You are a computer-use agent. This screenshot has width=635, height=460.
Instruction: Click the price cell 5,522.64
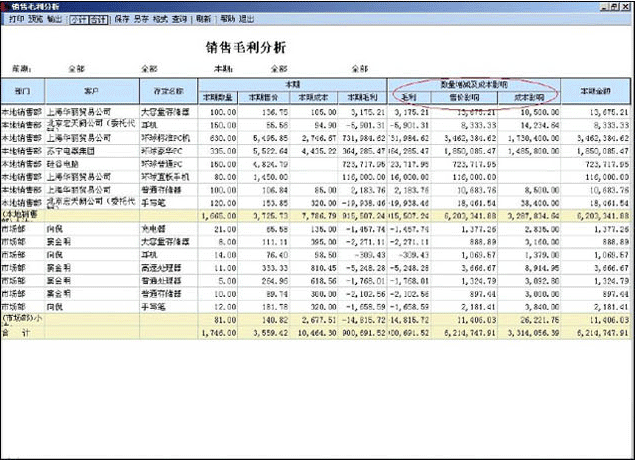click(264, 151)
